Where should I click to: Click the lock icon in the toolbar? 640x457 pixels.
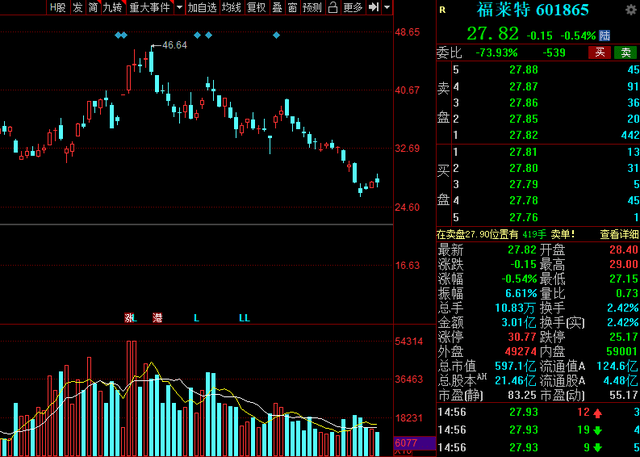point(333,7)
